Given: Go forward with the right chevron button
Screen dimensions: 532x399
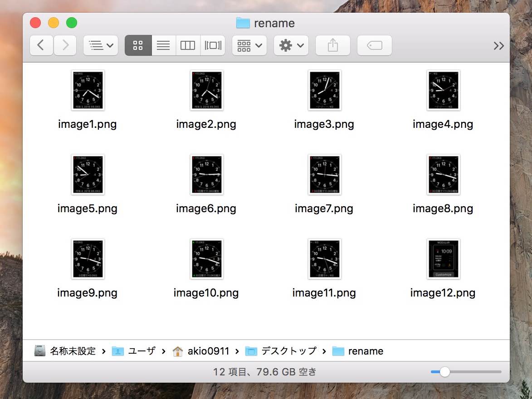Looking at the screenshot, I should (65, 45).
